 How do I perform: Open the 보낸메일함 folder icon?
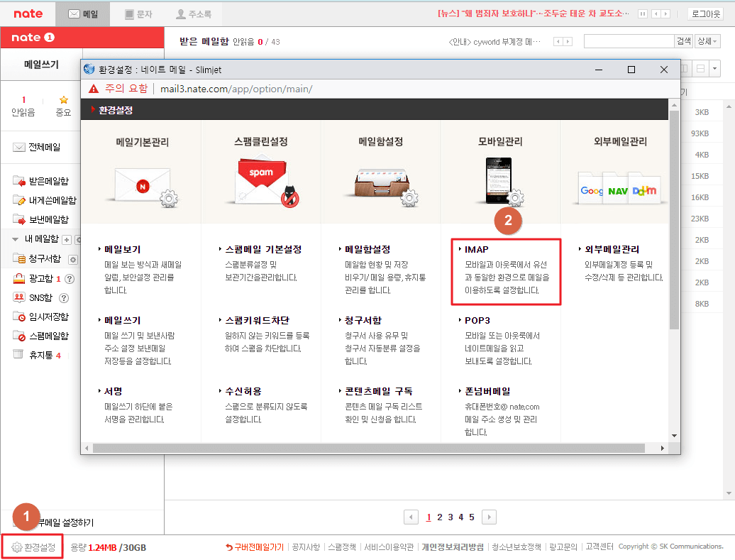(x=18, y=219)
